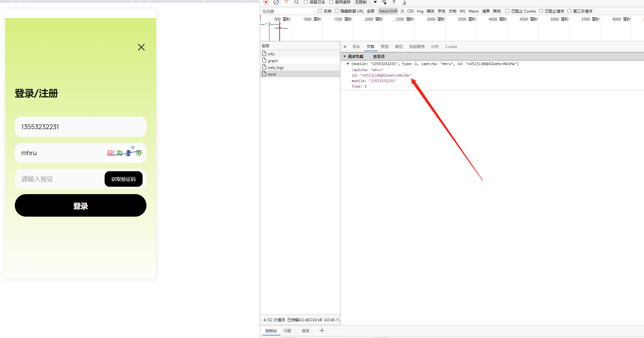Export HAR file with down arrow
Viewport: 644px width, 338px height.
coord(405,2)
